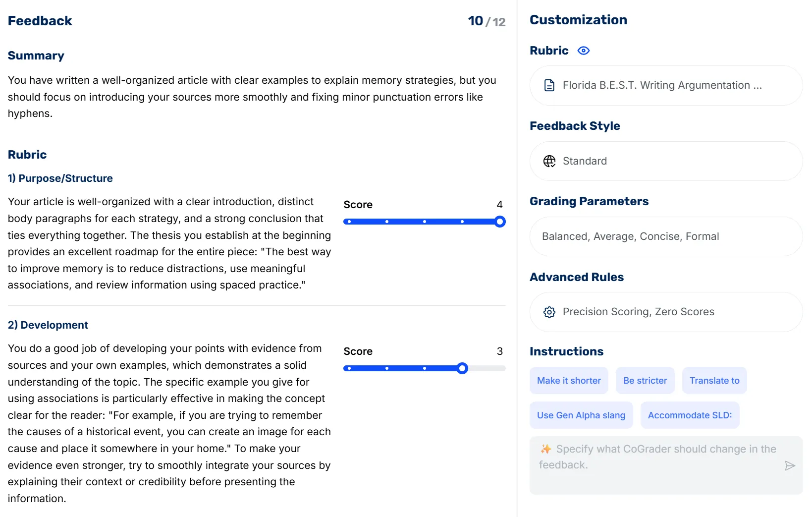This screenshot has width=812, height=517.
Task: Click the document icon beside Florida B.E.S.T. rubric
Action: 548,85
